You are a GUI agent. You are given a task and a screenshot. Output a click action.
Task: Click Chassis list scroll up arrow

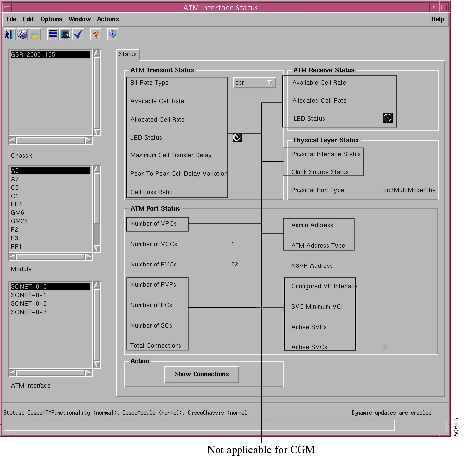pyautogui.click(x=97, y=53)
